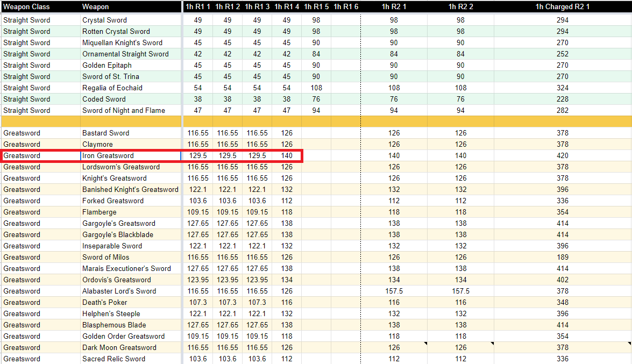Click the 189 charged value for Sword of Milos
632x364 pixels.
tap(562, 257)
